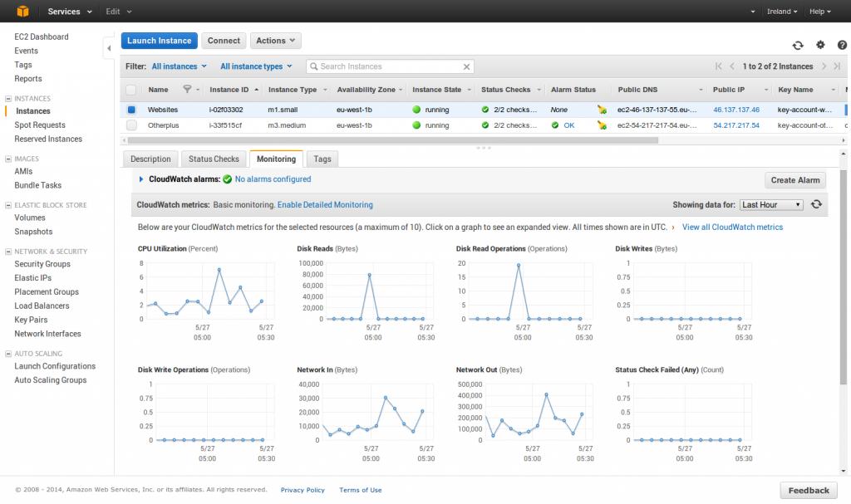Image resolution: width=851 pixels, height=504 pixels.
Task: Switch to the Tags tab
Action: point(322,159)
